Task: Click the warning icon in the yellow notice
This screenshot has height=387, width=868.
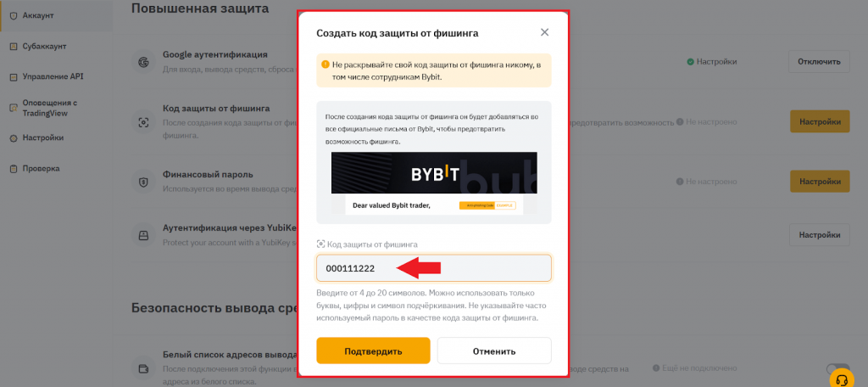Action: pyautogui.click(x=325, y=64)
